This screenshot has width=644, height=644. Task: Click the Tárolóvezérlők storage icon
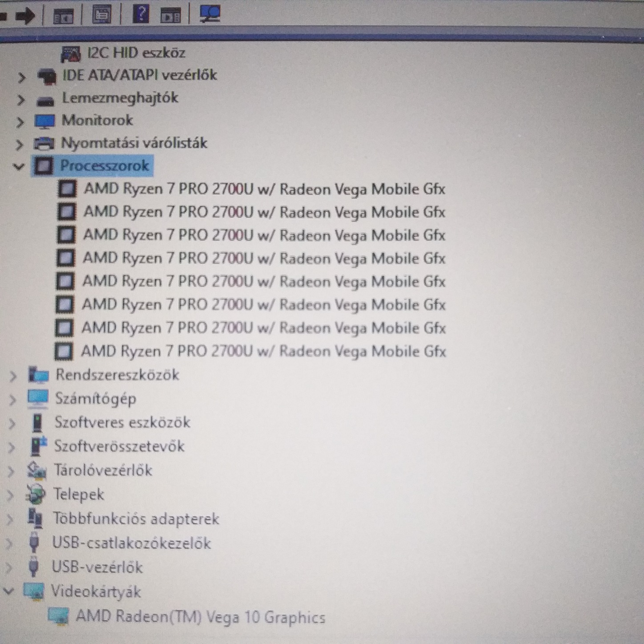coord(36,471)
